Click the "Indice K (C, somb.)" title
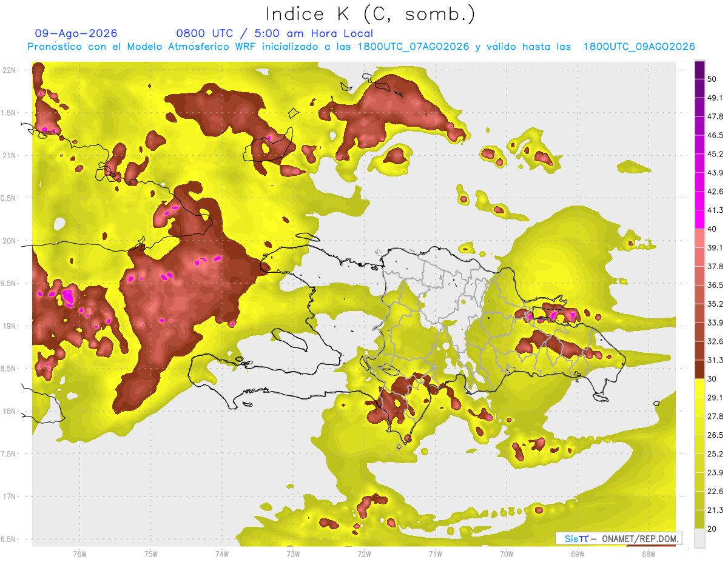 370,13
